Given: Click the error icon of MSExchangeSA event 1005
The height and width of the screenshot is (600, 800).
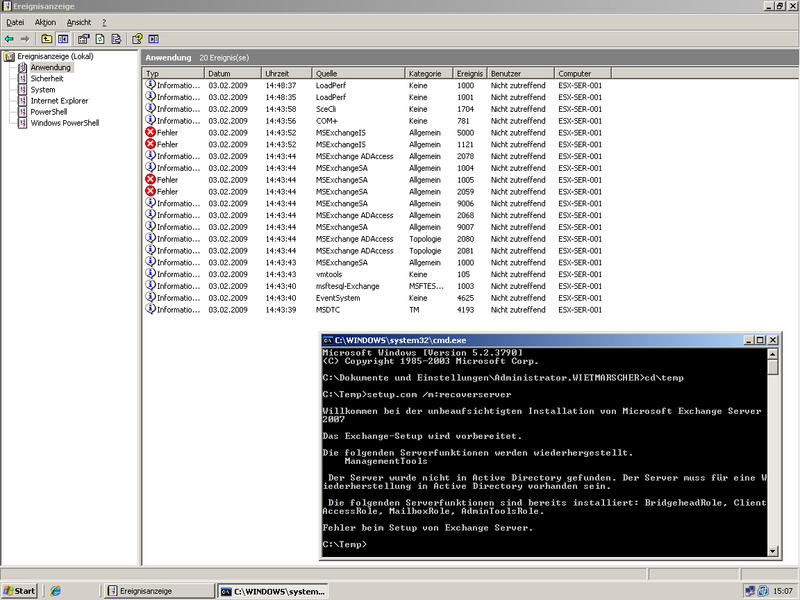Looking at the screenshot, I should coord(151,179).
